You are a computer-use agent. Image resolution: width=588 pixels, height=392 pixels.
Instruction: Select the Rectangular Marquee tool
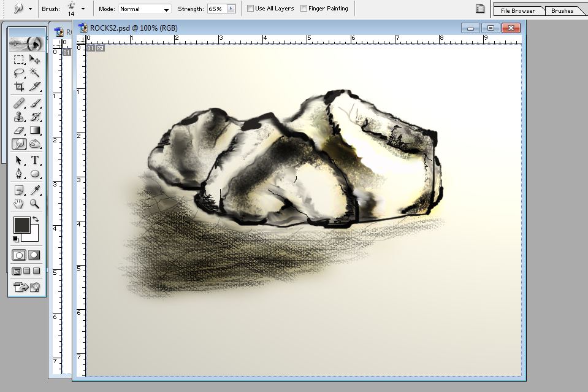click(19, 60)
